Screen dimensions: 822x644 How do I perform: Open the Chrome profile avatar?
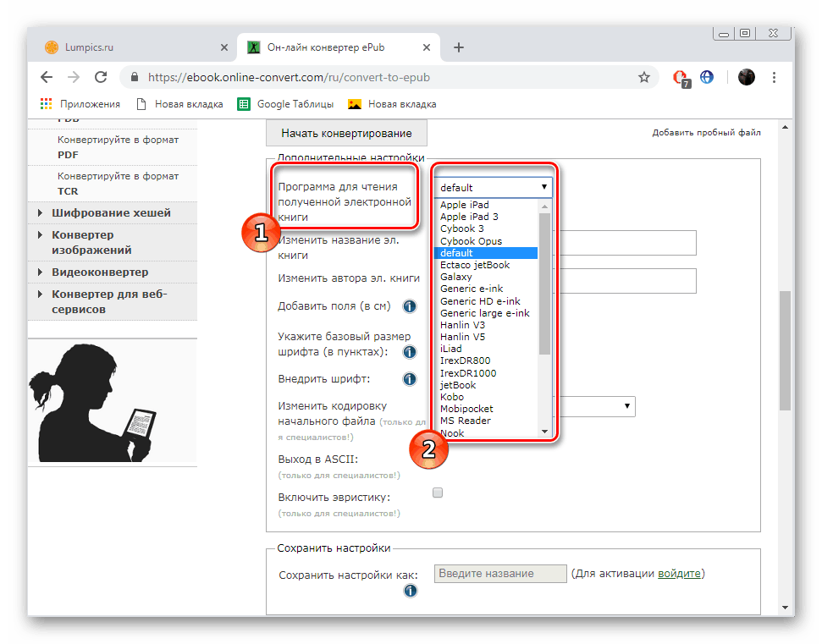(x=747, y=77)
